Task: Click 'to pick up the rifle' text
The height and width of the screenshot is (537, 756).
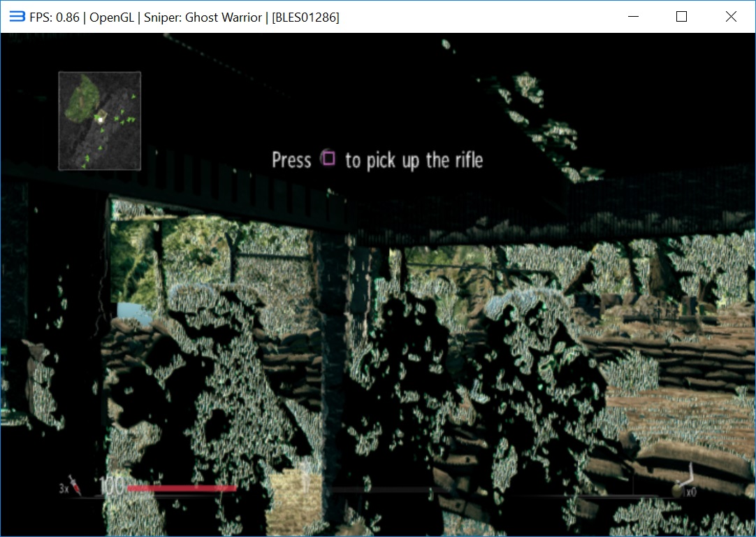Action: (414, 160)
